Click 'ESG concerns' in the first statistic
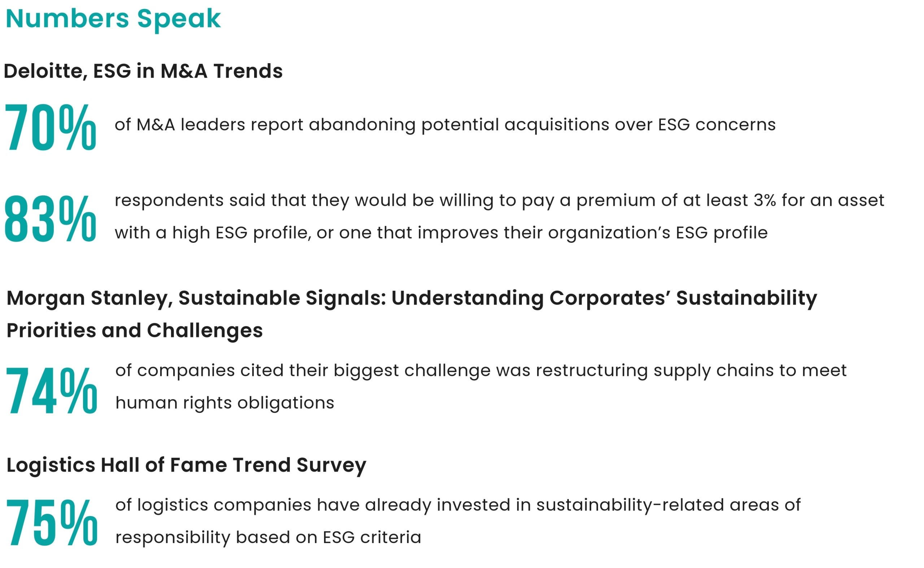The width and height of the screenshot is (924, 568). pos(717,125)
